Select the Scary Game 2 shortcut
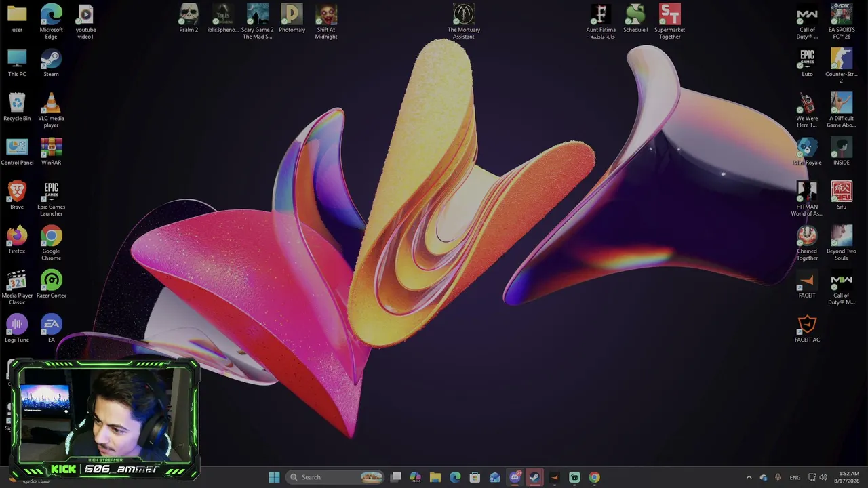This screenshot has width=868, height=488. 258,22
